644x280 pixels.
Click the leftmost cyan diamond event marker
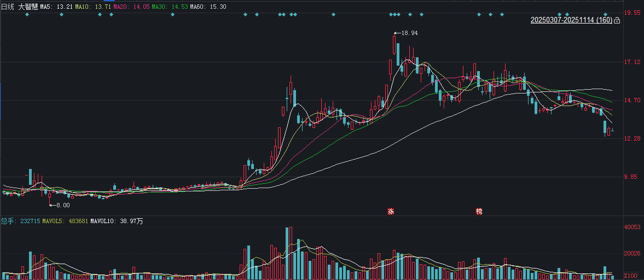[x=27, y=14]
